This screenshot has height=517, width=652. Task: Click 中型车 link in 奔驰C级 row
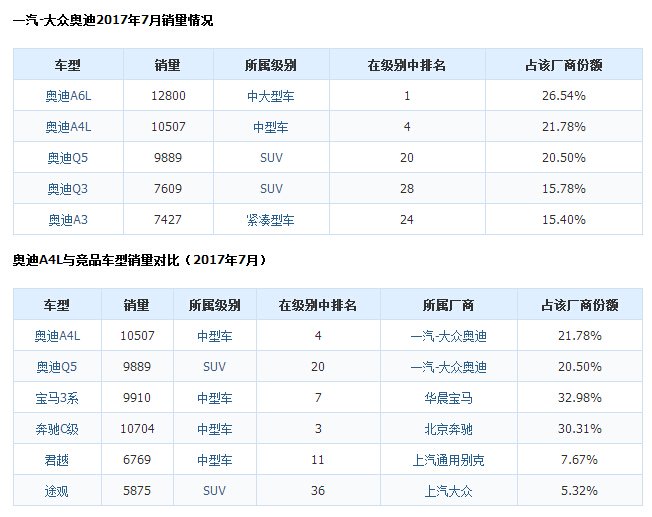[x=215, y=429]
